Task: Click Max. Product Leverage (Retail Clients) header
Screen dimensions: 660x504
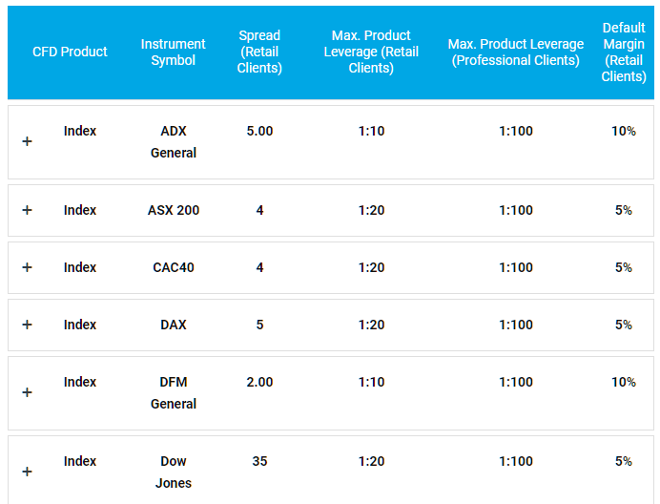Action: pos(371,52)
